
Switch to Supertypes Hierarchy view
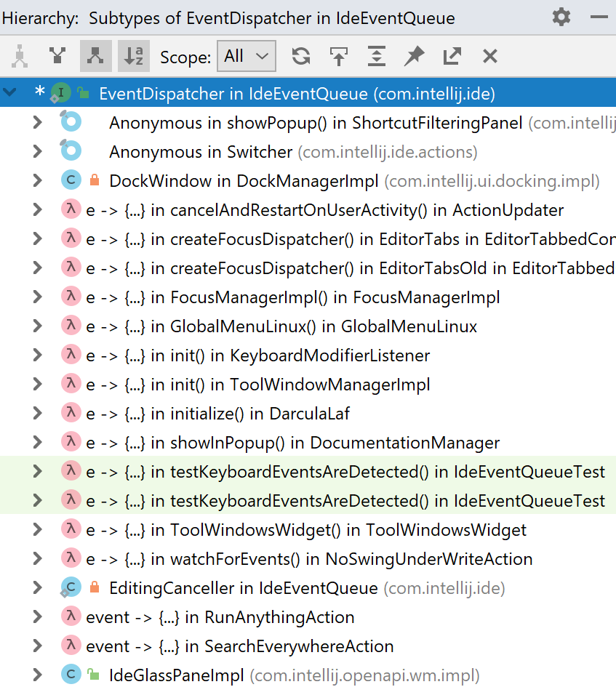[x=57, y=56]
